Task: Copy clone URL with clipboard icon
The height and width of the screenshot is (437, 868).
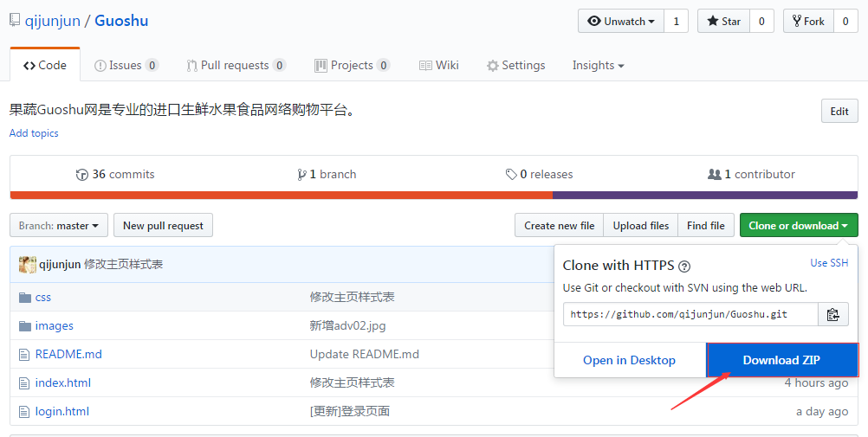Action: coord(833,314)
